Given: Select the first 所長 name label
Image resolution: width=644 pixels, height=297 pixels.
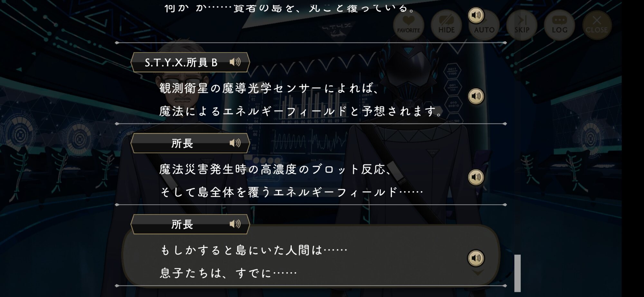Looking at the screenshot, I should (182, 144).
